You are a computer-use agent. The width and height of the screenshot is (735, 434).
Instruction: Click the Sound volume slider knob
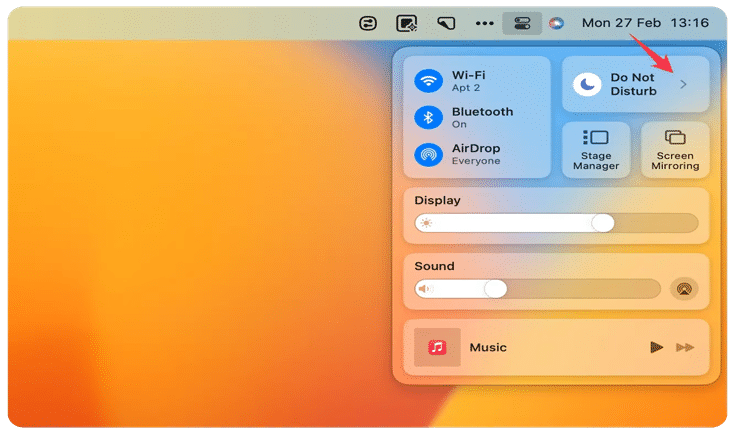click(495, 289)
